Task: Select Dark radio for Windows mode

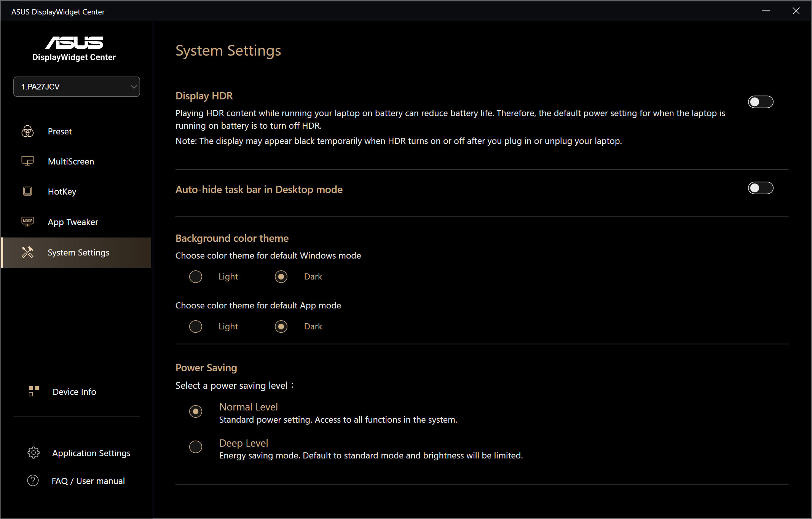Action: 281,276
